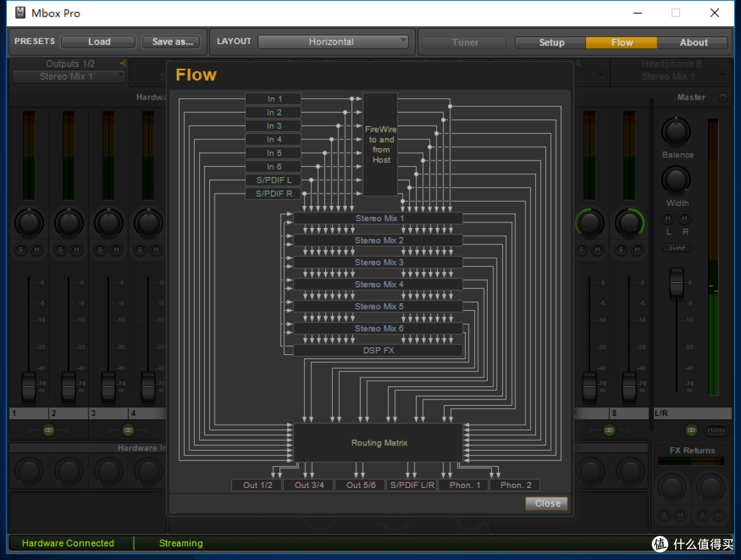
Task: Toggle the MONO button on master
Action: [x=716, y=430]
